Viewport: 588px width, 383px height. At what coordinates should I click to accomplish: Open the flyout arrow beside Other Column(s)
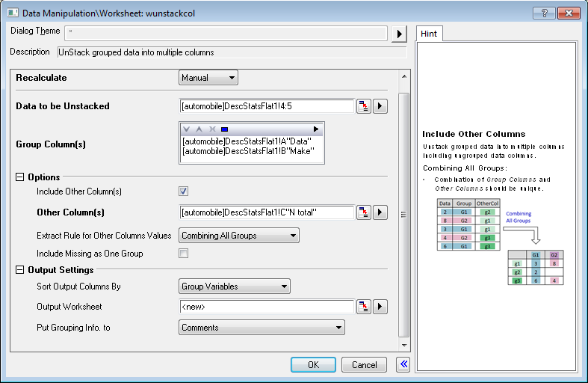[x=380, y=212]
